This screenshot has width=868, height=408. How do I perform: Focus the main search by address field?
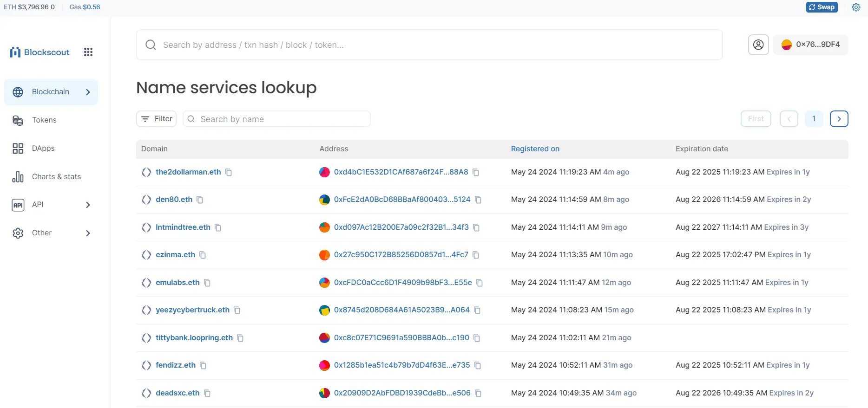tap(429, 45)
